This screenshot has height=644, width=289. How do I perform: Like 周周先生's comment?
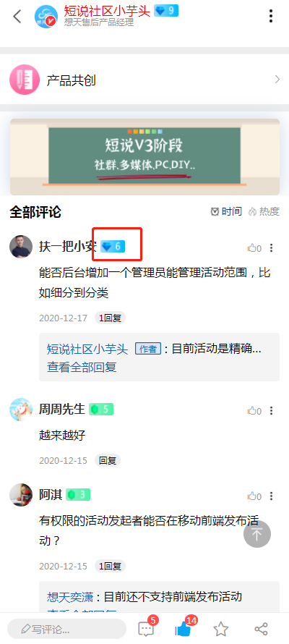[254, 411]
